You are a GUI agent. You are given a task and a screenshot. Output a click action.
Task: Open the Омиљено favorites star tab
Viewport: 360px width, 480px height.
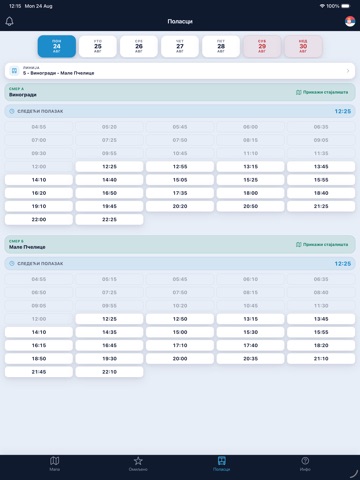(138, 464)
